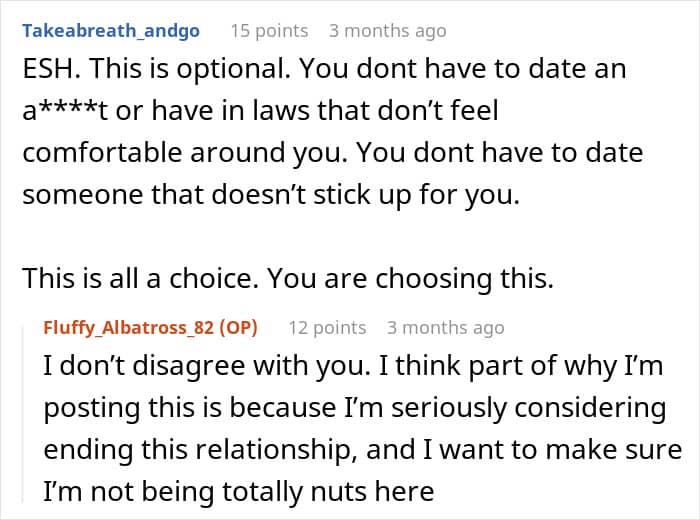The height and width of the screenshot is (520, 700).
Task: Click the 12 points score
Action: click(x=327, y=328)
